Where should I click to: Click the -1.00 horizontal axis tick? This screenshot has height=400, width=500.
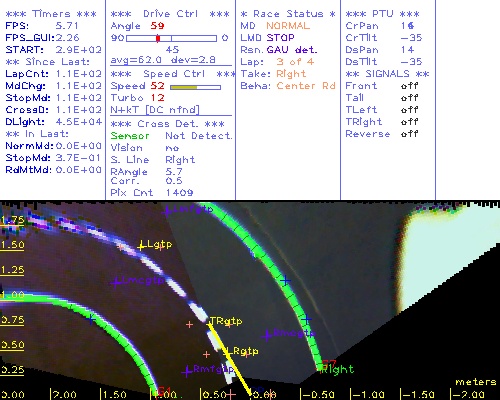tap(368, 395)
